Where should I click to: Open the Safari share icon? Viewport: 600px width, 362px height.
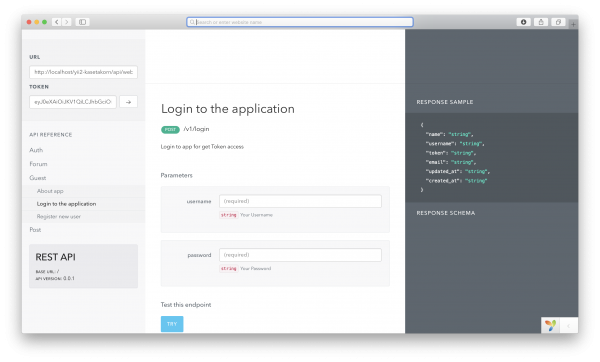541,22
